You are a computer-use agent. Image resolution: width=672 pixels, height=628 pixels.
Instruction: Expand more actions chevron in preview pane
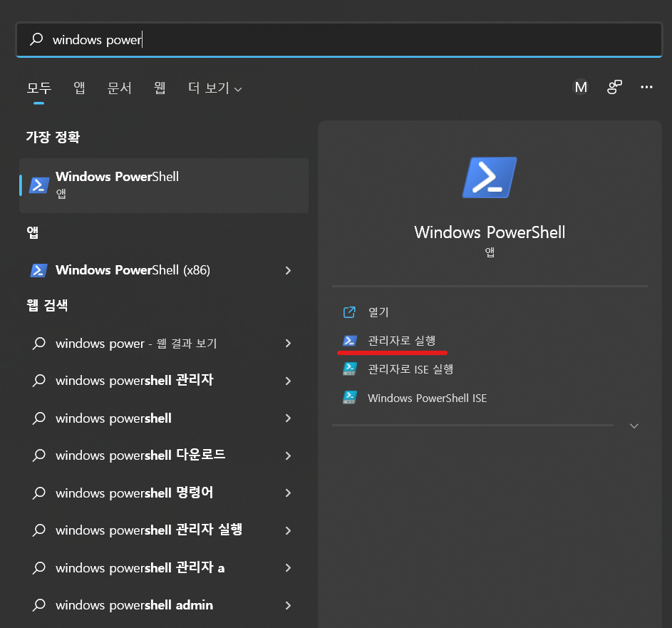634,426
